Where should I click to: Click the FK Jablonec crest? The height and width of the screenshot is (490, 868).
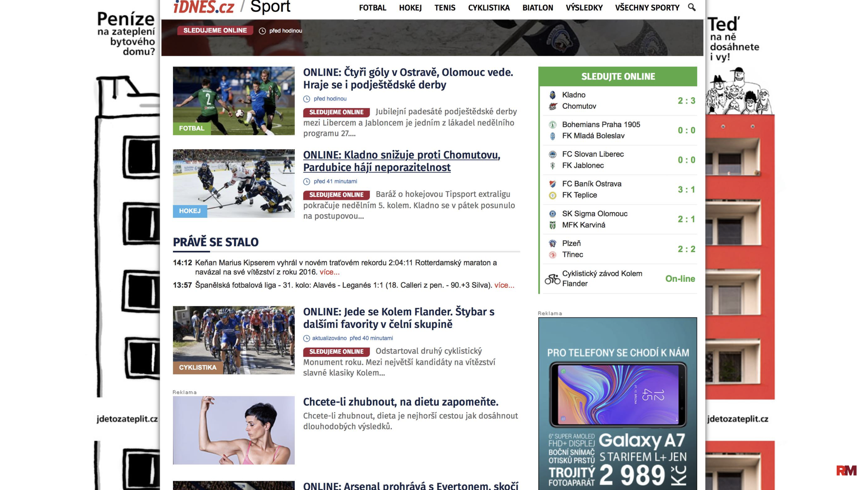[553, 165]
